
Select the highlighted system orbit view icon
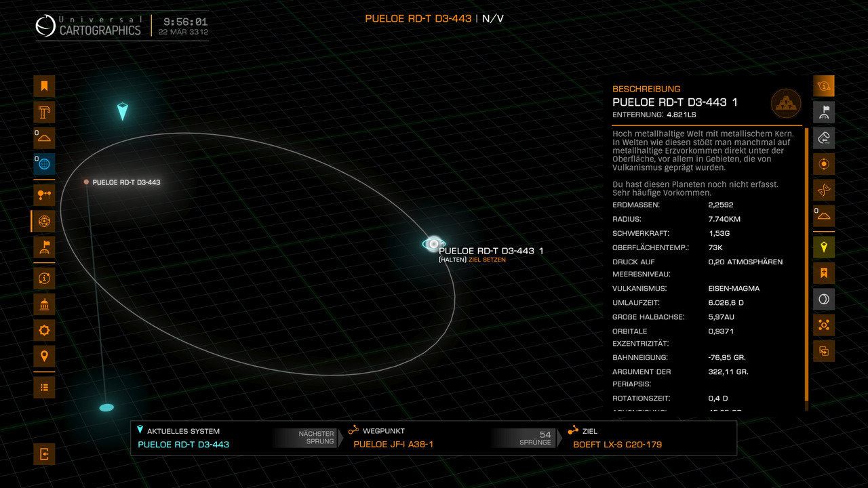pos(44,221)
